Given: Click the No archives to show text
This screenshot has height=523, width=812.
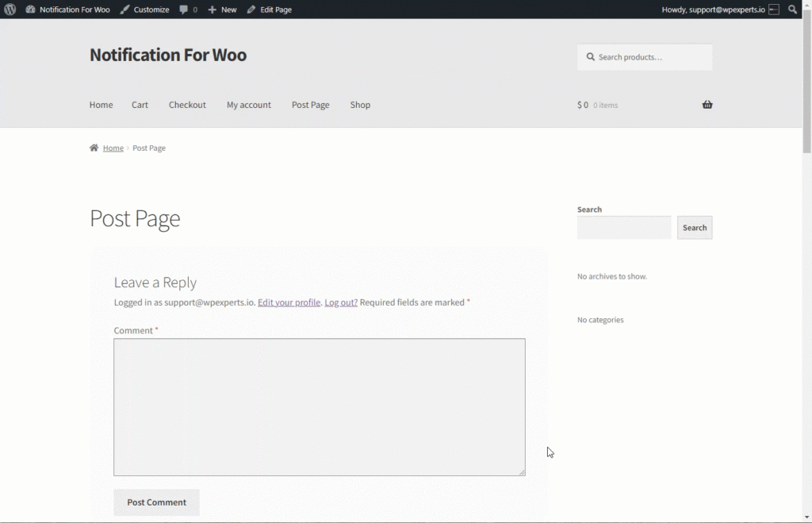Looking at the screenshot, I should click(612, 276).
